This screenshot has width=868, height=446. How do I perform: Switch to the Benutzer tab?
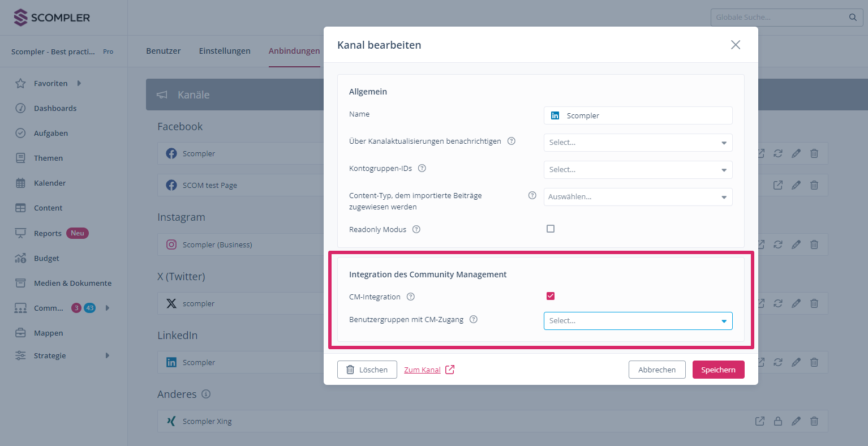(163, 51)
